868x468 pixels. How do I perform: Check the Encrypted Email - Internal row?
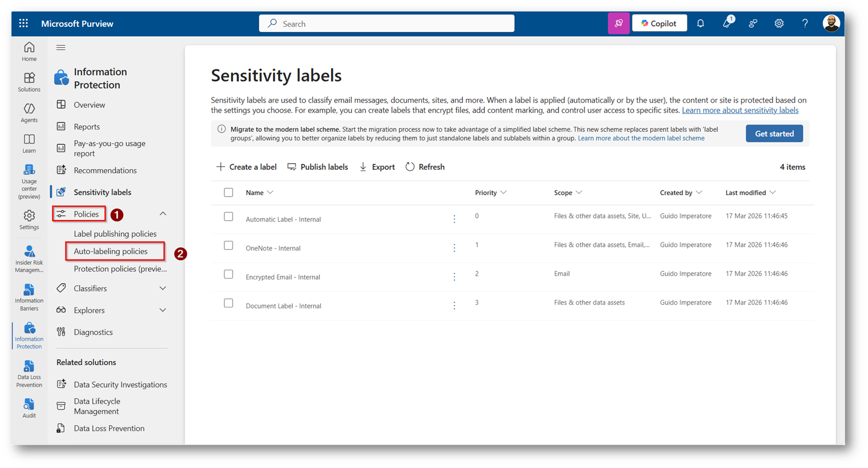click(x=229, y=275)
